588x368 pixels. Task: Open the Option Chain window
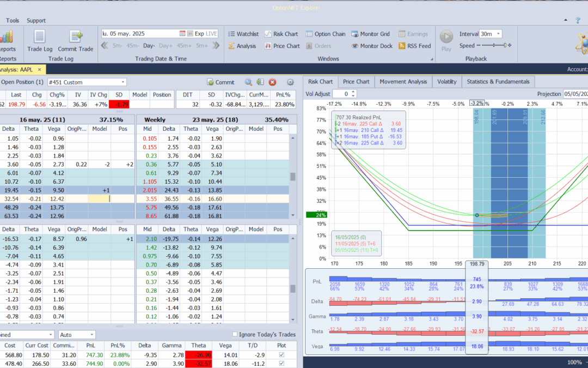[326, 34]
